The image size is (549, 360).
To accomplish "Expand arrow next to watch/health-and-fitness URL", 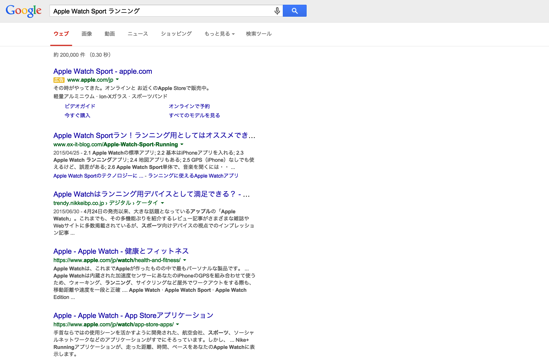I will (185, 260).
